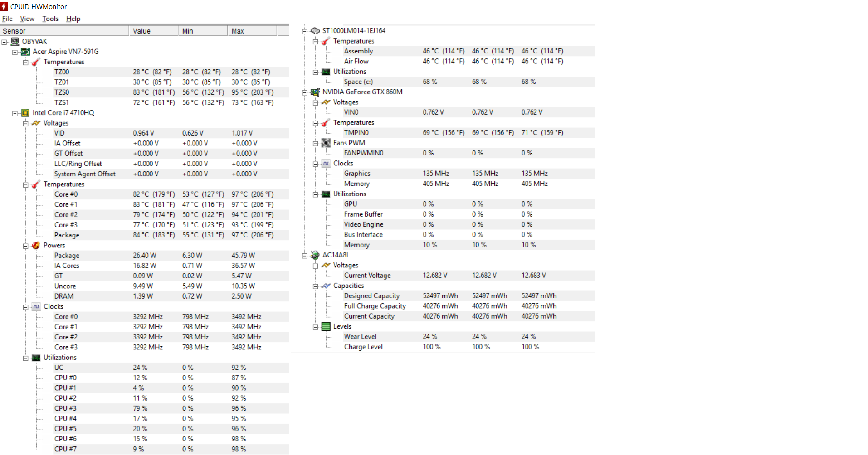Image resolution: width=868 pixels, height=455 pixels.
Task: Click the Intel Core i7 4710HQ processor icon
Action: coord(26,113)
